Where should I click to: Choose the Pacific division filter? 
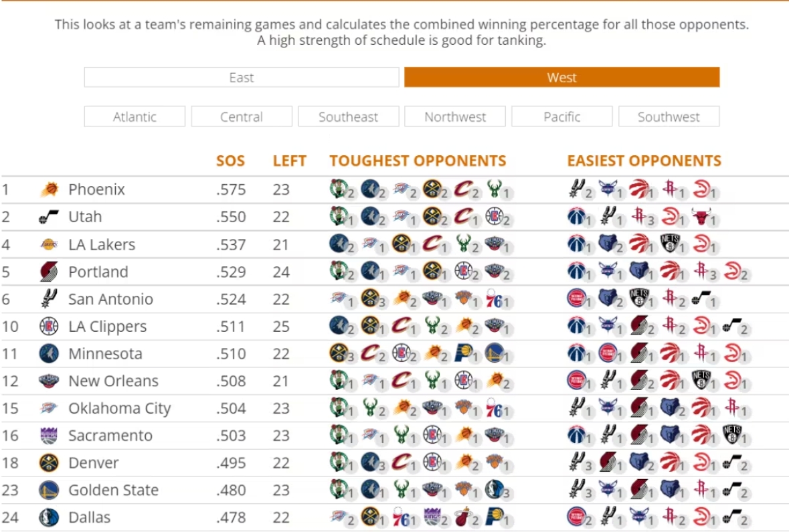(562, 117)
